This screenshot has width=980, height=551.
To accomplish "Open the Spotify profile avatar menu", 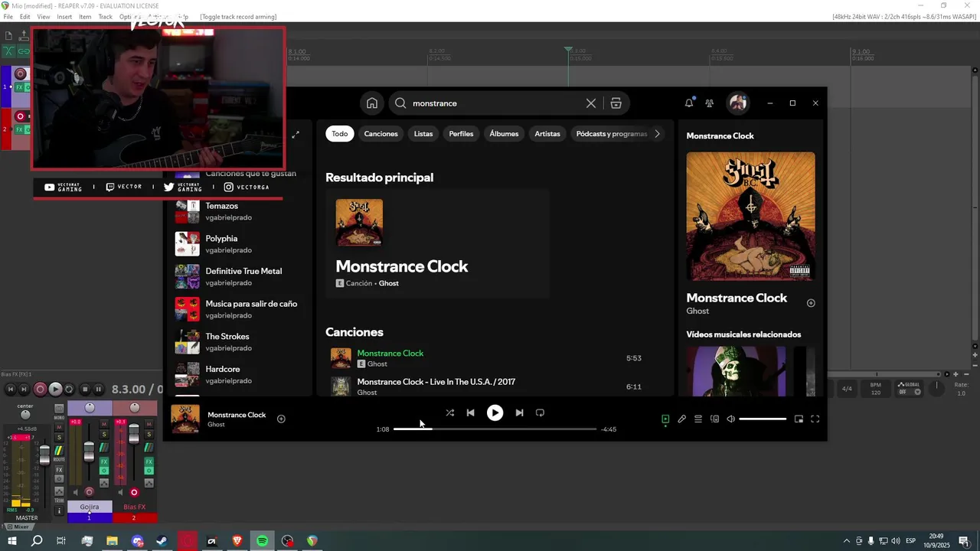I will tap(738, 103).
